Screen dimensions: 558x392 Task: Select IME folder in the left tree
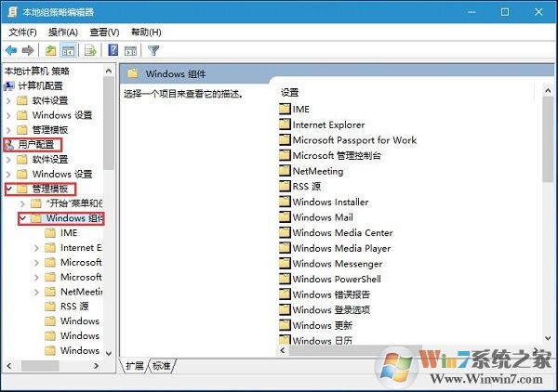61,233
